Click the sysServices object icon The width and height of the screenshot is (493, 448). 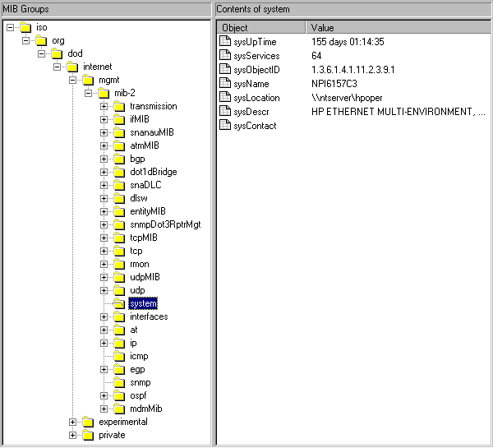225,55
